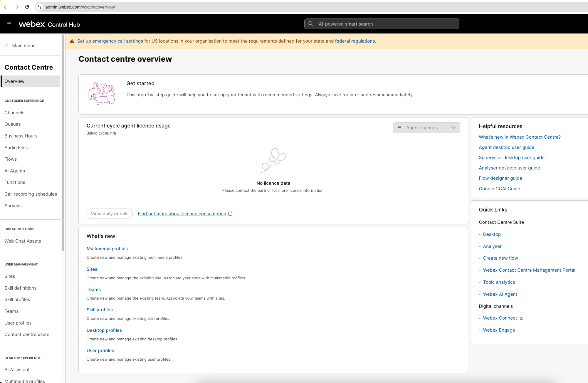
Task: Click the warning triangle icon in banner
Action: (72, 41)
